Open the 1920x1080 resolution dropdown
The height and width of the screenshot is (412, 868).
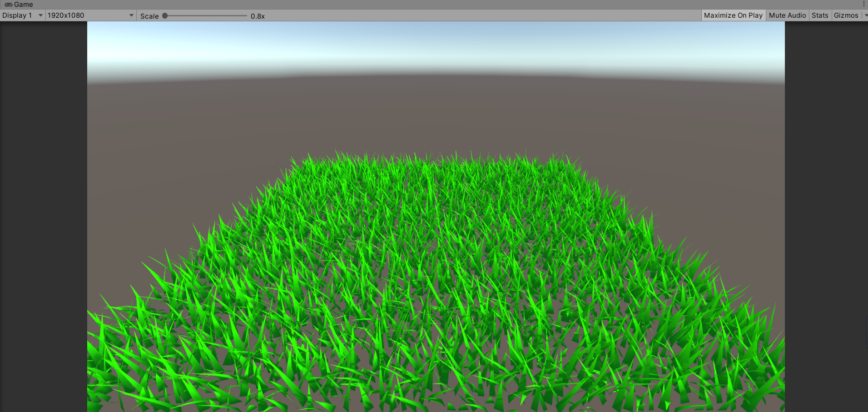[x=90, y=15]
